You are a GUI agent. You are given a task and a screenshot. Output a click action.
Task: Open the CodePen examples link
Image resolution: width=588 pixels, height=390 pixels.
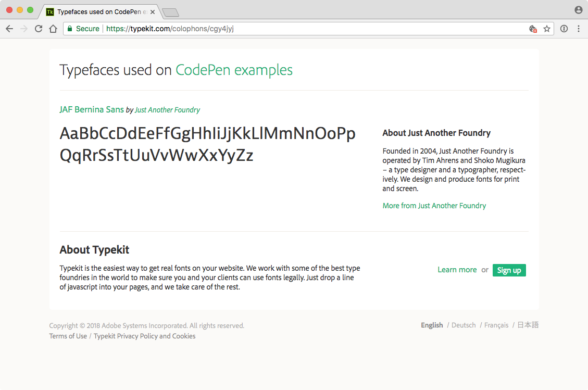234,70
